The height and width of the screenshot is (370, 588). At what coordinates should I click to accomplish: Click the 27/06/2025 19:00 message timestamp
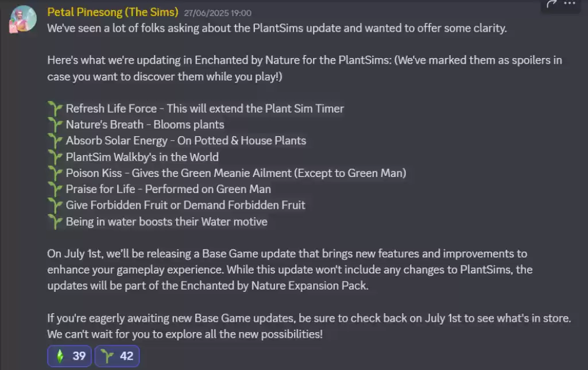(218, 13)
